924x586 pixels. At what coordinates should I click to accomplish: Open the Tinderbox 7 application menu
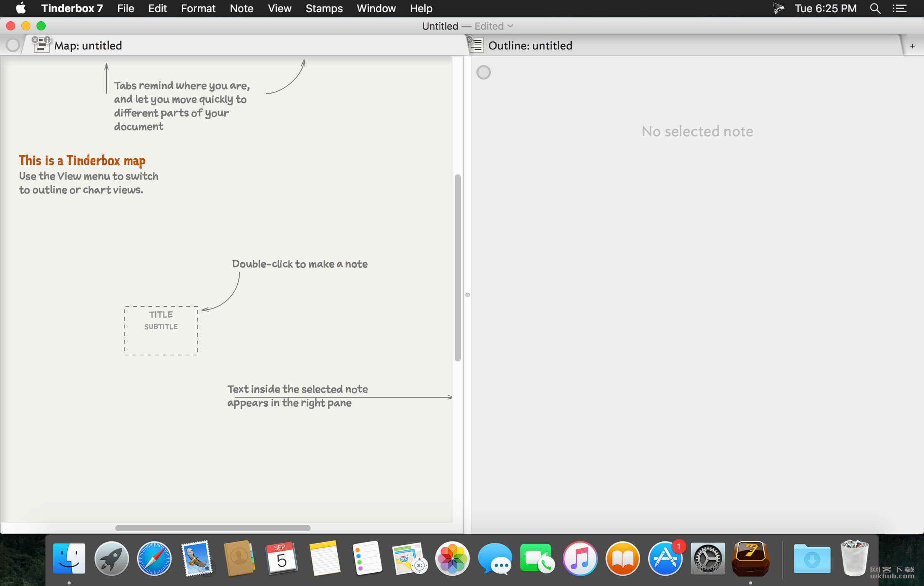pyautogui.click(x=72, y=8)
